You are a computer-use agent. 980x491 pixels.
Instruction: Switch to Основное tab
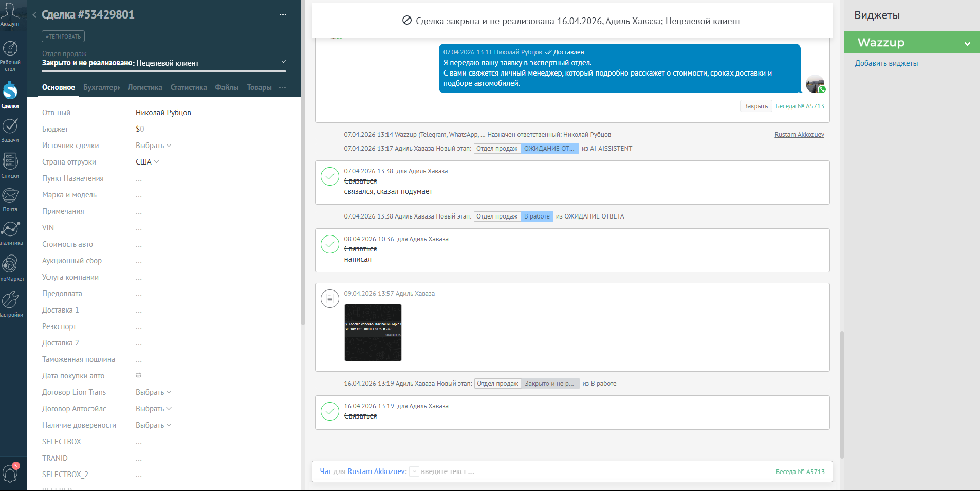(x=59, y=87)
